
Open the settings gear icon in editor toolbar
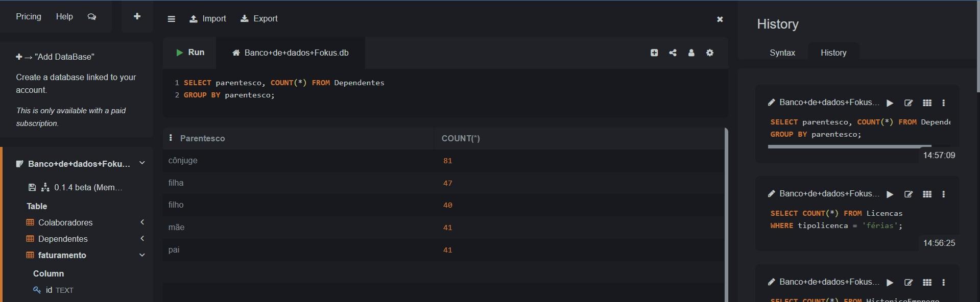click(x=710, y=53)
